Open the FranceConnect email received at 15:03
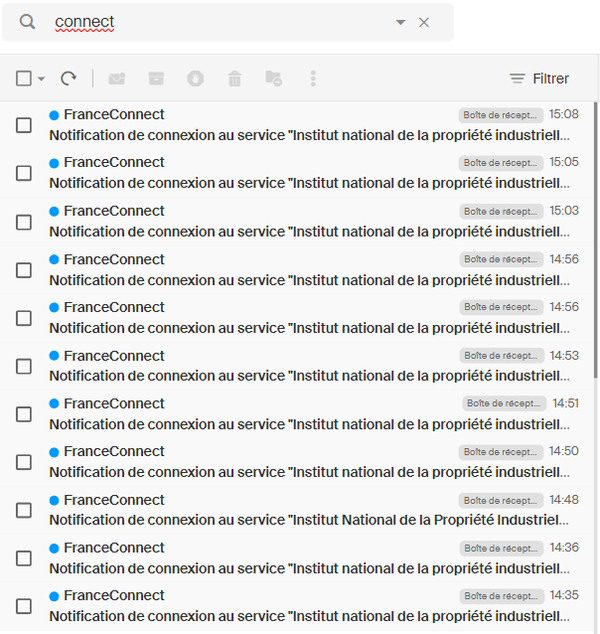The height and width of the screenshot is (634, 600). tap(297, 222)
